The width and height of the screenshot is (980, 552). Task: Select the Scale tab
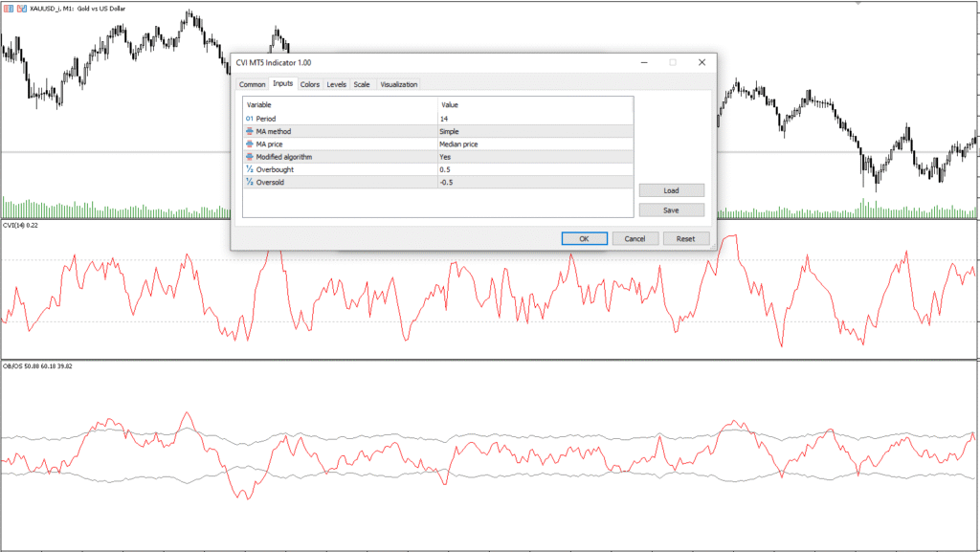[x=362, y=85]
